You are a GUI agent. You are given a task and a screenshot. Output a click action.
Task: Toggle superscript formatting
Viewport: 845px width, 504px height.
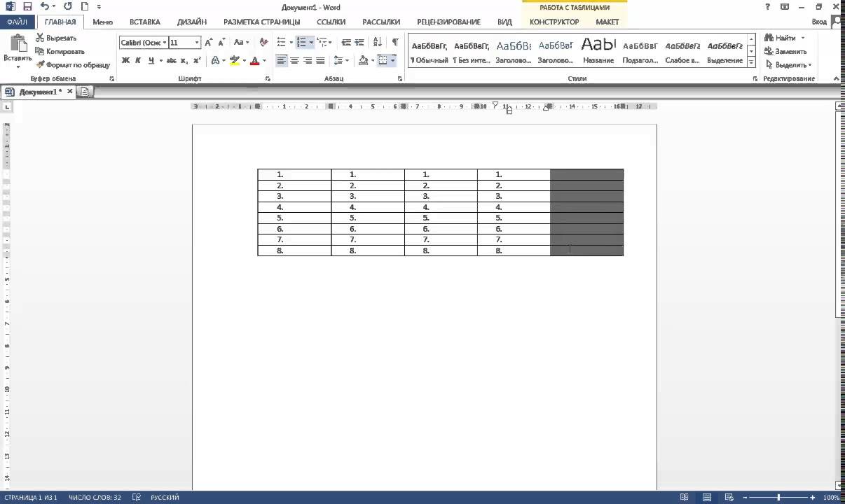click(x=197, y=61)
